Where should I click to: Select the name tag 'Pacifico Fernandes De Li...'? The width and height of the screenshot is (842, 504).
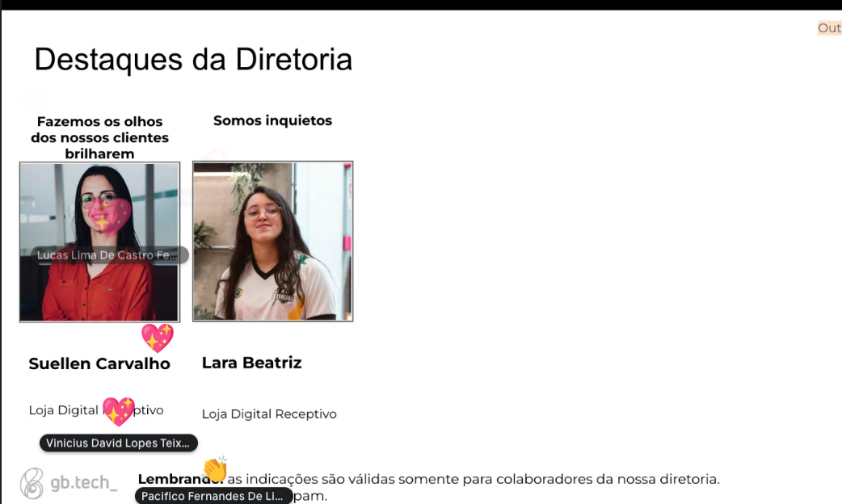[213, 495]
